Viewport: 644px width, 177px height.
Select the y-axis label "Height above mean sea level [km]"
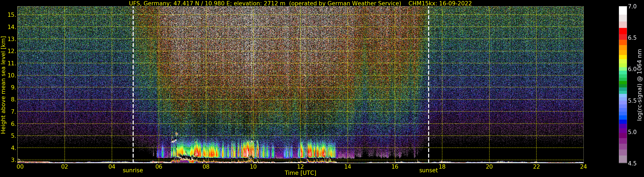coord(3,85)
